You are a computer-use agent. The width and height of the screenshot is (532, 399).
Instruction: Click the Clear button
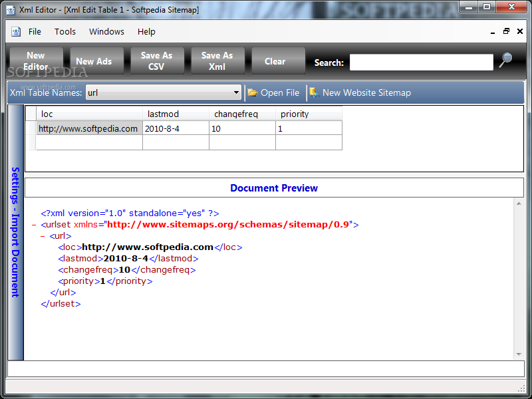pos(278,61)
